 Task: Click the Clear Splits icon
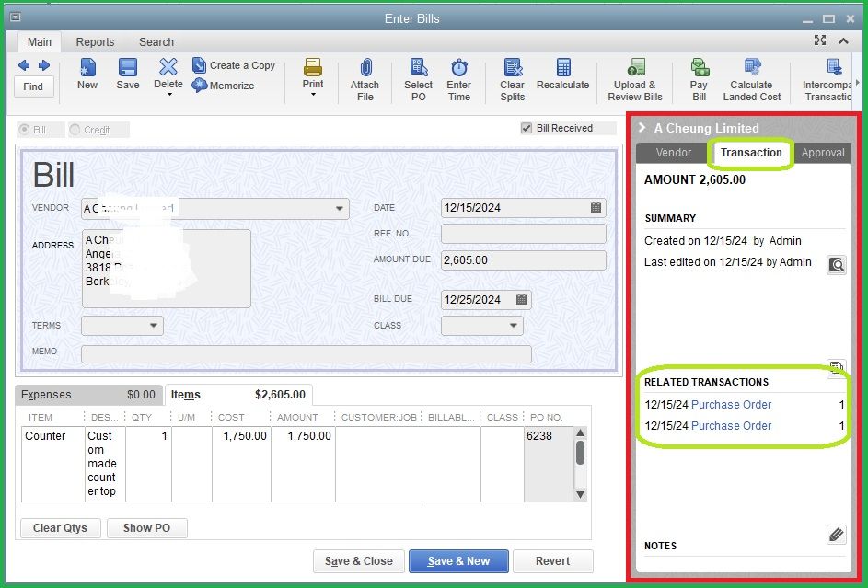tap(513, 67)
